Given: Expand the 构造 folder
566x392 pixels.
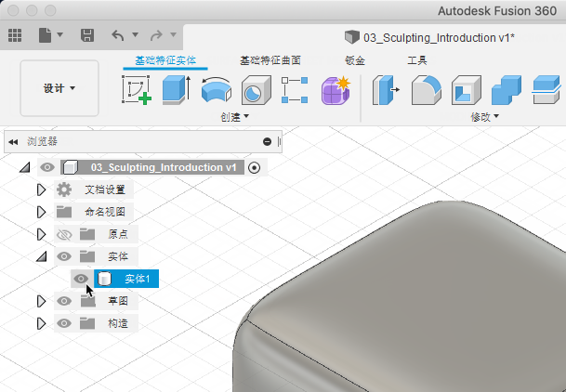Looking at the screenshot, I should pos(41,323).
